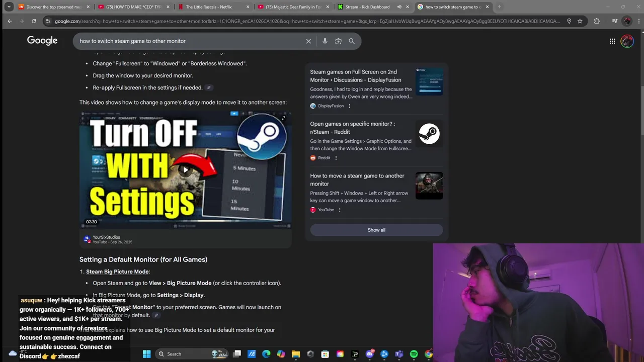Click the Steam logo Reddit thumbnail
Viewport: 644px width, 362px height.
click(429, 134)
